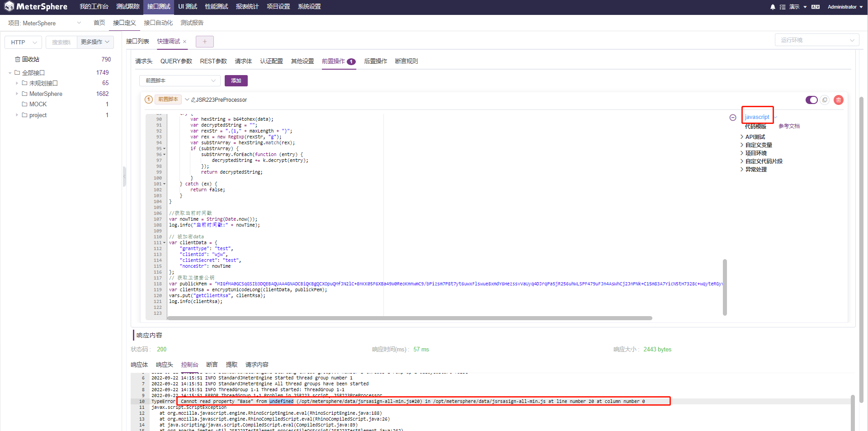Viewport: 868px width, 431px height.
Task: Open a new tab with the plus icon
Action: pos(205,41)
